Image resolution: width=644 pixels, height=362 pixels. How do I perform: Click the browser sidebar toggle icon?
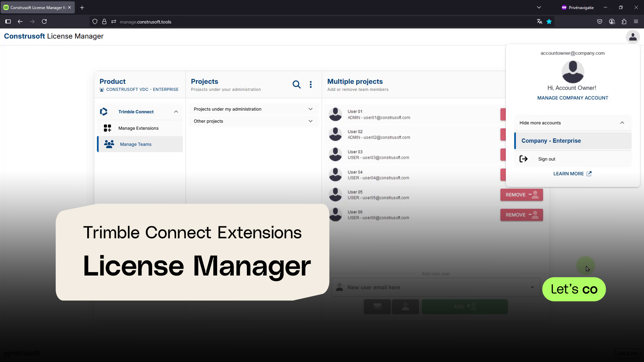[8, 21]
